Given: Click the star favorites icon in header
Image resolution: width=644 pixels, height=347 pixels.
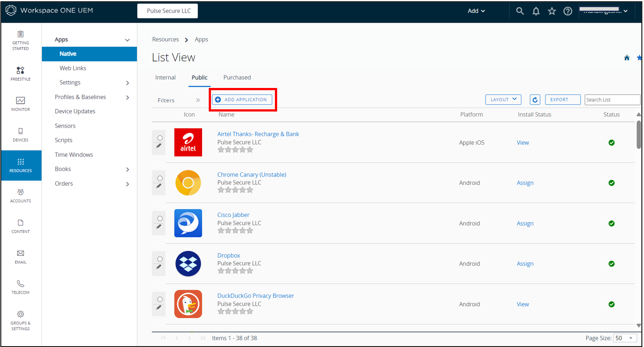Looking at the screenshot, I should (552, 11).
